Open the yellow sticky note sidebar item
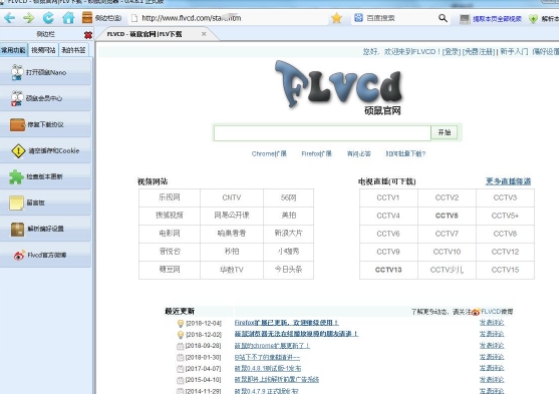 click(x=45, y=203)
